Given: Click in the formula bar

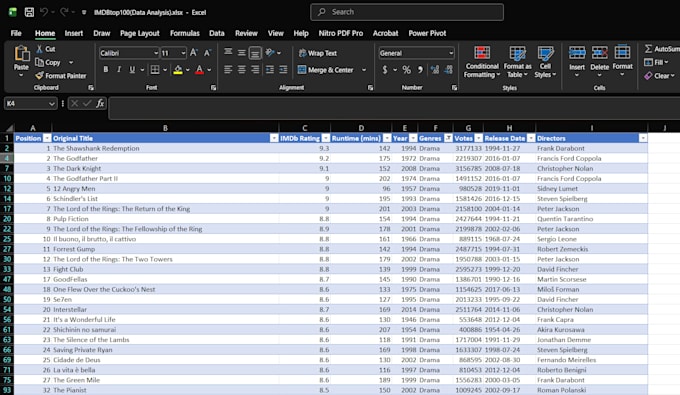Looking at the screenshot, I should pos(394,108).
